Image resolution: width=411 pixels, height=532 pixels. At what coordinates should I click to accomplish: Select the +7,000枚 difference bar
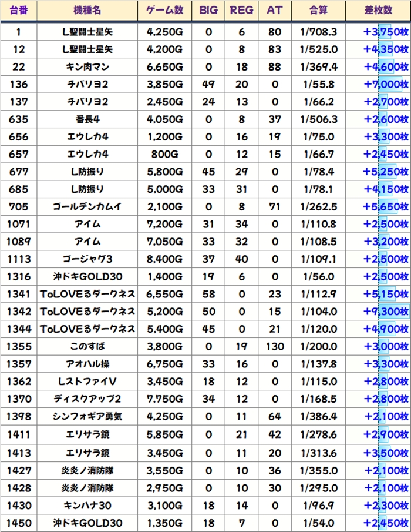click(386, 85)
